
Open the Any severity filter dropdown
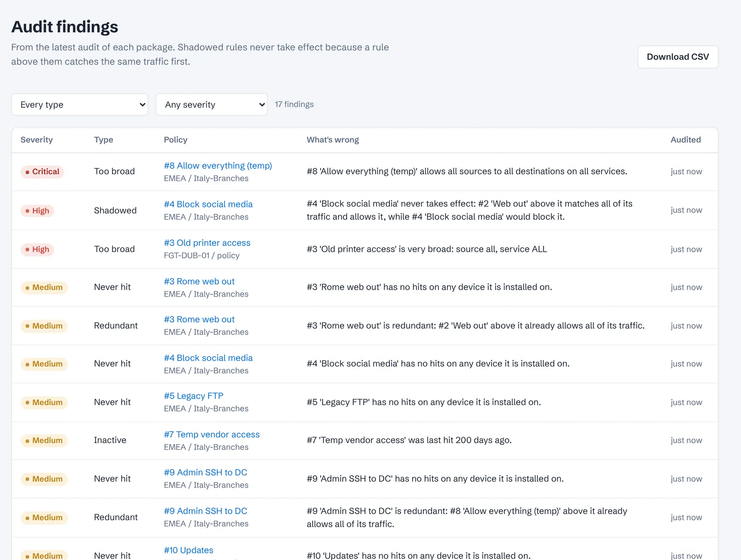coord(212,105)
